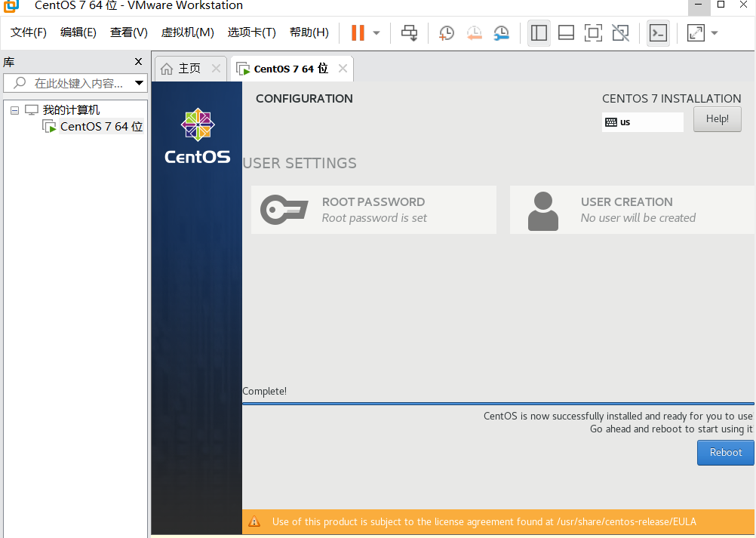Click the 'Complete!' status text
The width and height of the screenshot is (756, 538).
[265, 391]
